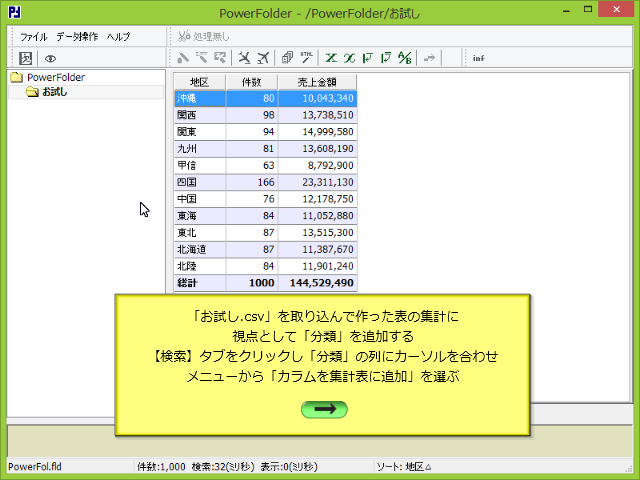Click the 図 chart icon in left toolbar
This screenshot has width=640, height=480.
pos(25,58)
